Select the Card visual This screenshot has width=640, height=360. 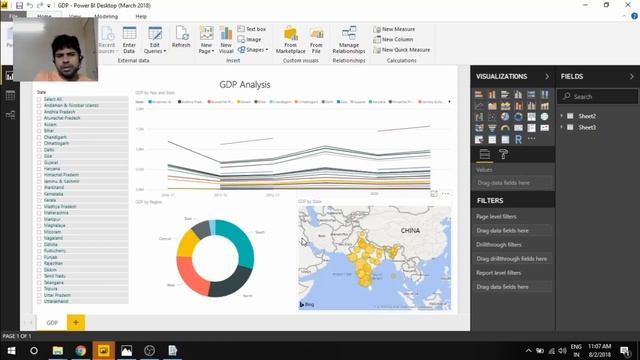(x=518, y=128)
